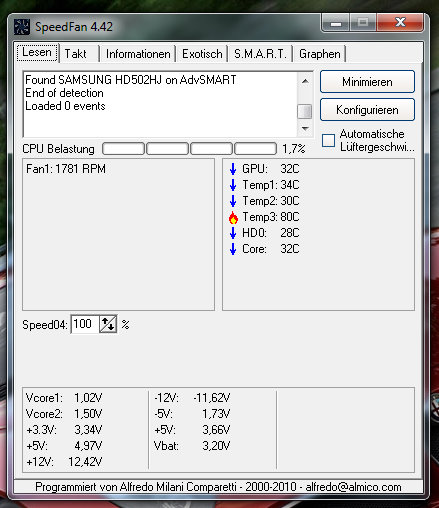Click the SpeedFan title bar app icon
This screenshot has width=439, height=508.
point(22,27)
